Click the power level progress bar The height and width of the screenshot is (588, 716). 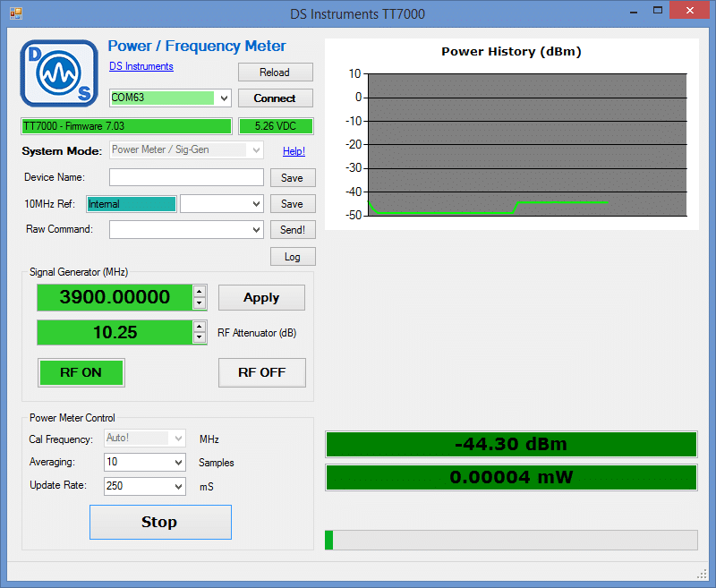coord(510,540)
